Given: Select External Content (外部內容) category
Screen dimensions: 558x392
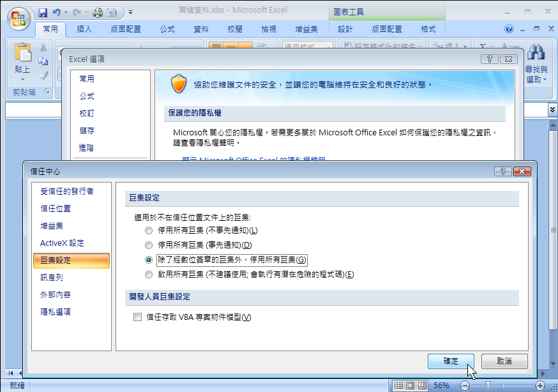Looking at the screenshot, I should (56, 294).
